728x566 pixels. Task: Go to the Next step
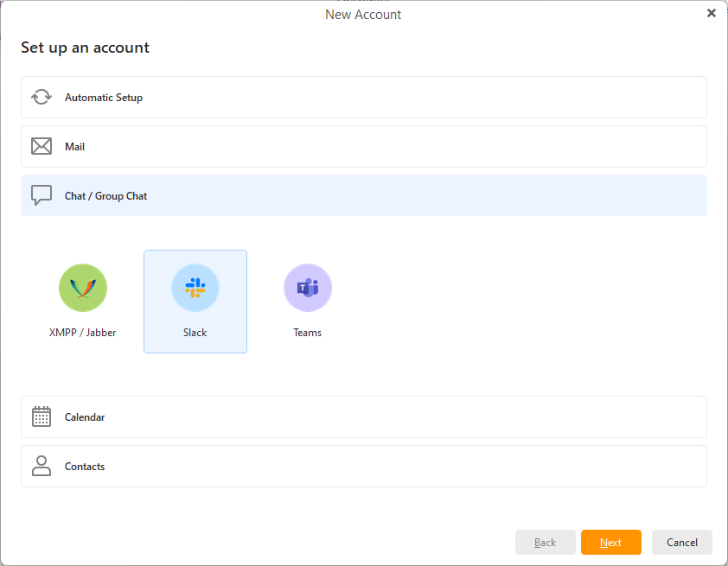(611, 543)
